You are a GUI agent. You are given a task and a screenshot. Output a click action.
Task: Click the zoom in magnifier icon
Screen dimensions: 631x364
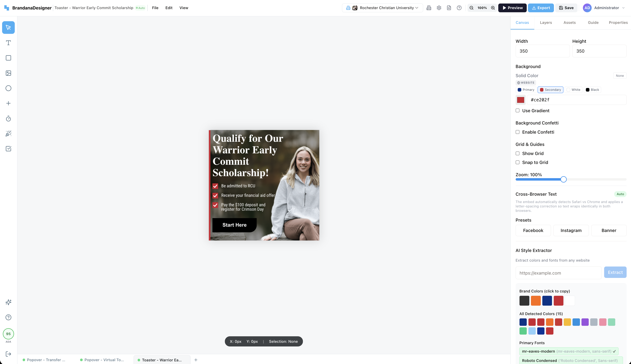click(493, 8)
